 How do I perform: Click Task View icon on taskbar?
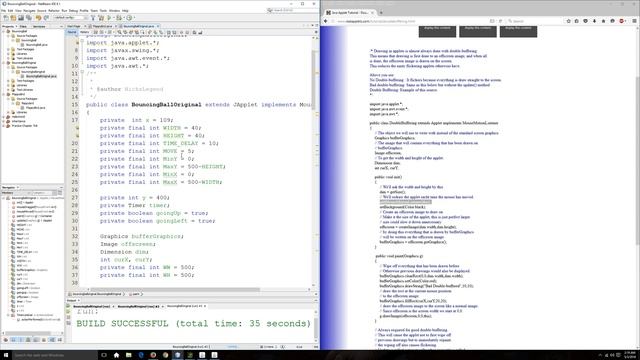coord(104,355)
